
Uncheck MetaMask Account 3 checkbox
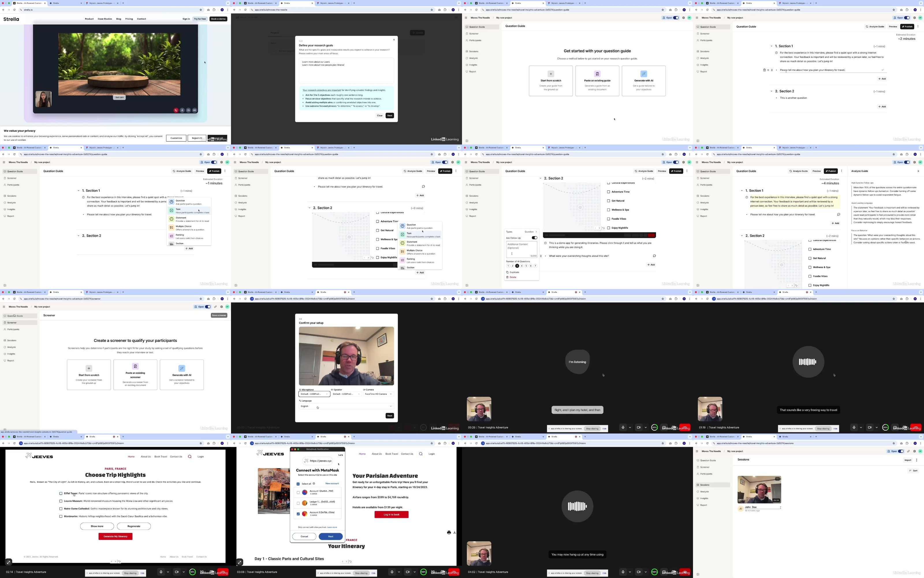[298, 514]
